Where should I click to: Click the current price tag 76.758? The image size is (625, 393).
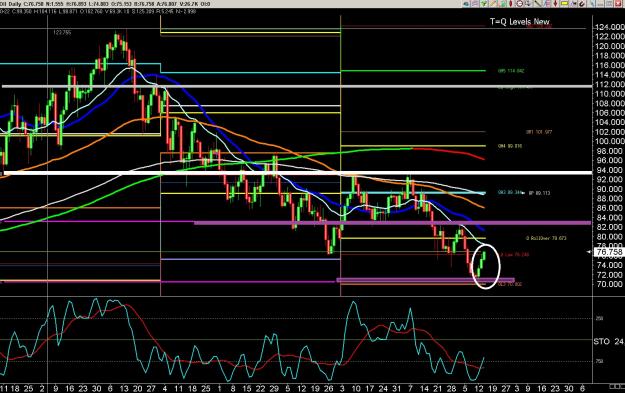tap(608, 252)
